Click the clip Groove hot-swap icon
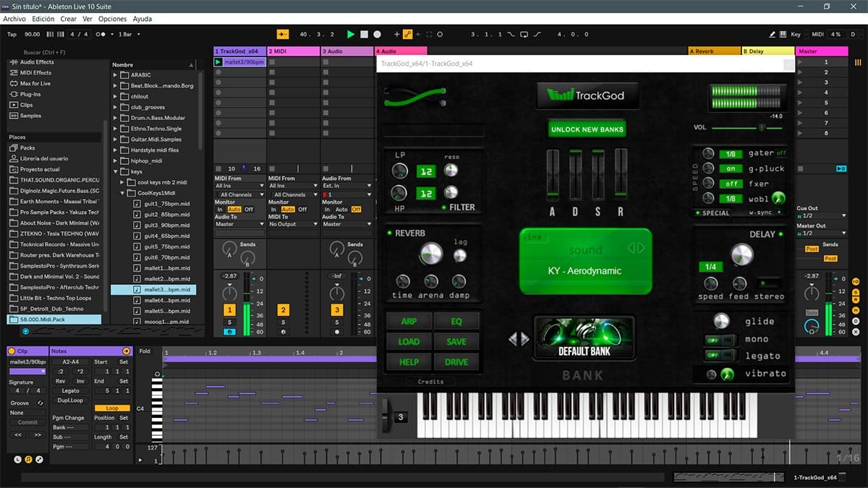This screenshot has width=868, height=488. pos(41,403)
